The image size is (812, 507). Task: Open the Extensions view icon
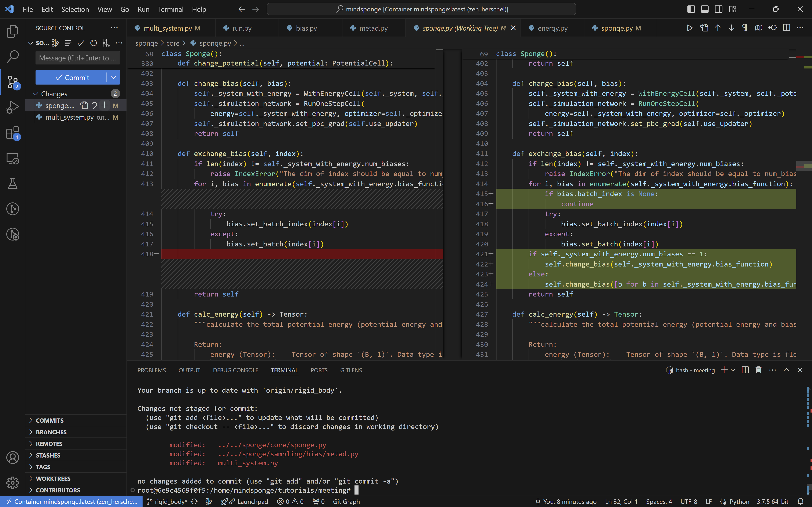click(12, 133)
